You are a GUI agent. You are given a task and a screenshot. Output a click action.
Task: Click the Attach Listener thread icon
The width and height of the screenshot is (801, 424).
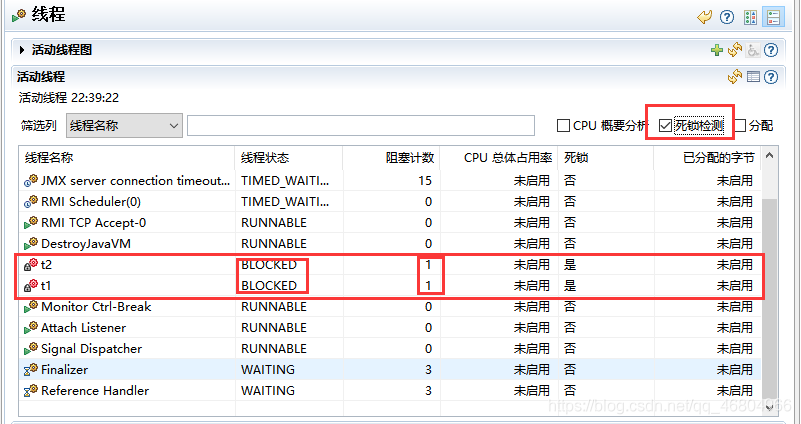pos(31,327)
